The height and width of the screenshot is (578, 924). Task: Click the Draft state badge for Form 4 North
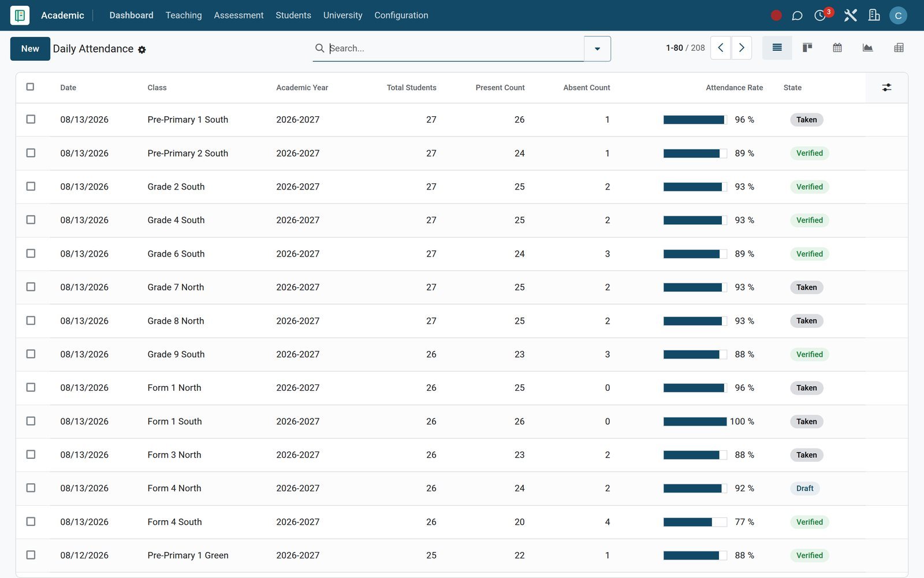pos(804,488)
